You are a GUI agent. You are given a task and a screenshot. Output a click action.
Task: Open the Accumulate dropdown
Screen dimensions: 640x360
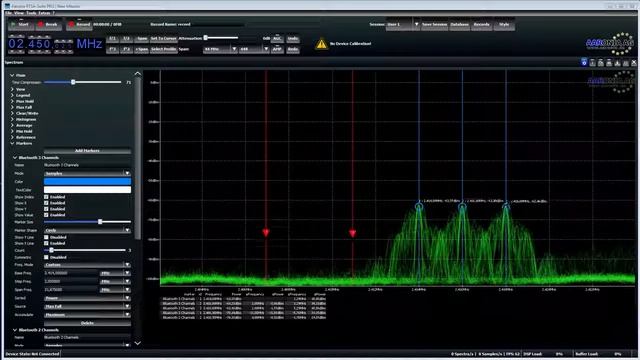(x=87, y=315)
